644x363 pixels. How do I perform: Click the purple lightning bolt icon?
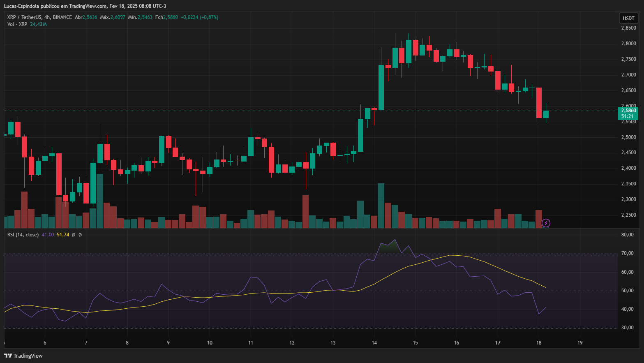[546, 223]
